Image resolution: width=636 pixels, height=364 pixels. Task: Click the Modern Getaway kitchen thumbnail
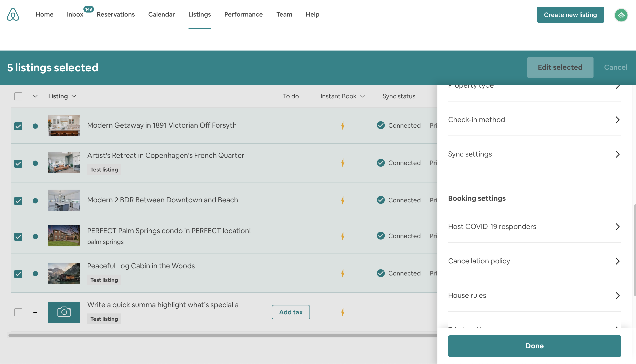64,125
